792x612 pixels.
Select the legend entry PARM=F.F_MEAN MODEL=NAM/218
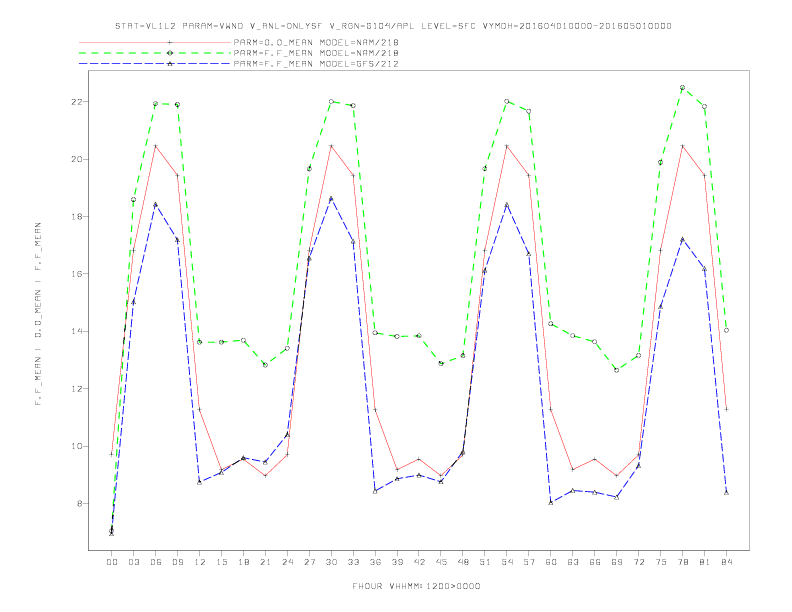[316, 53]
